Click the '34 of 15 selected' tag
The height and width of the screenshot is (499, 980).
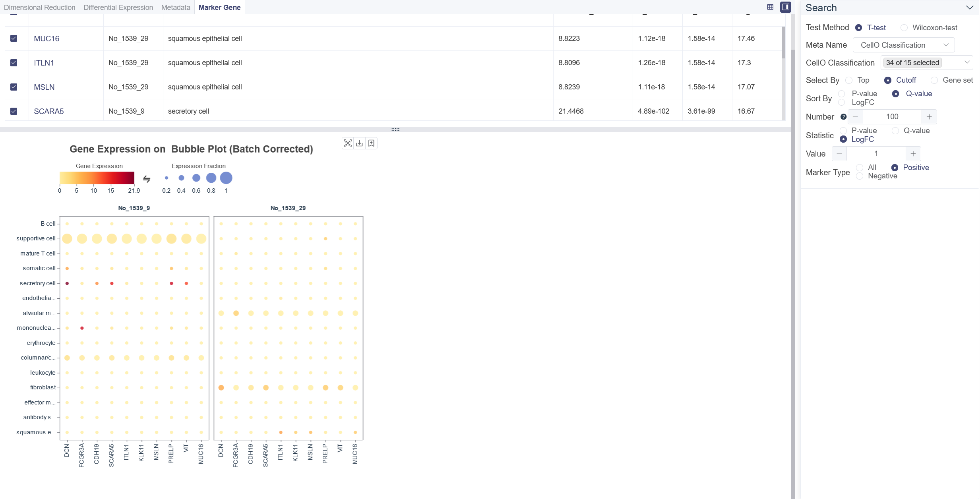coord(912,63)
